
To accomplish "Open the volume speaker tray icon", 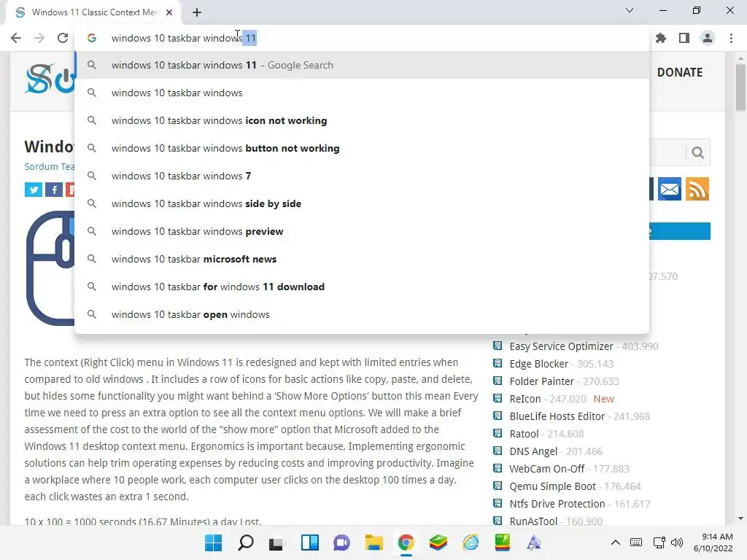I will 676,542.
